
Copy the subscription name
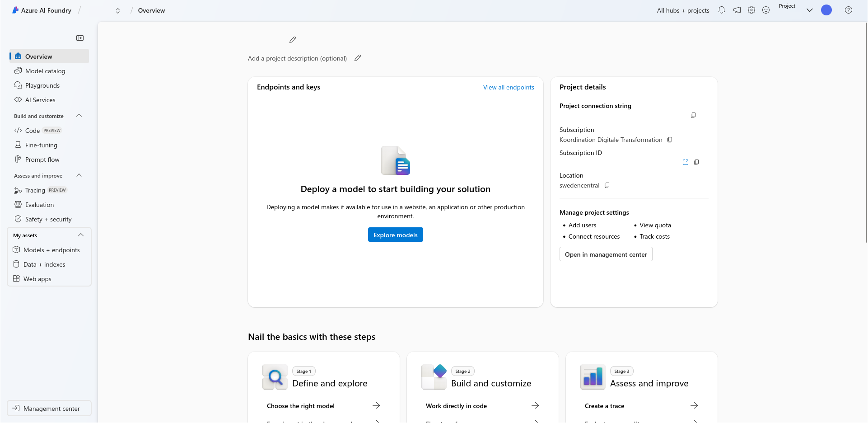[x=670, y=140]
